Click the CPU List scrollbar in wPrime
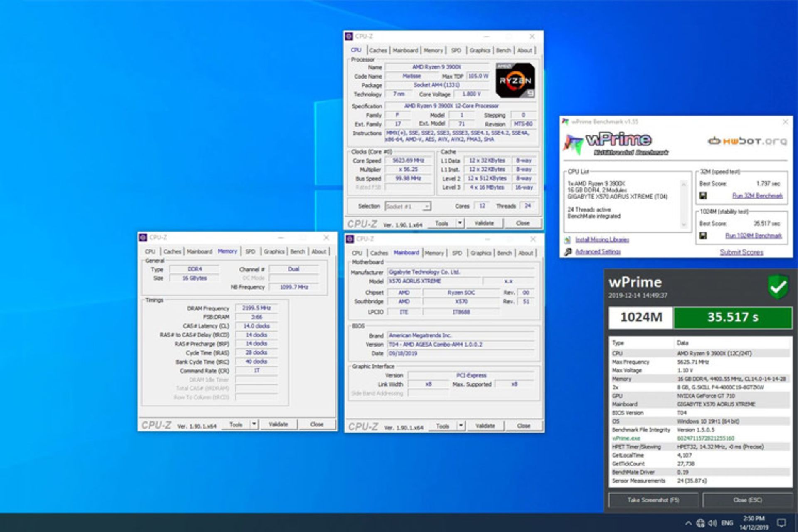The height and width of the screenshot is (532, 798). point(683,204)
